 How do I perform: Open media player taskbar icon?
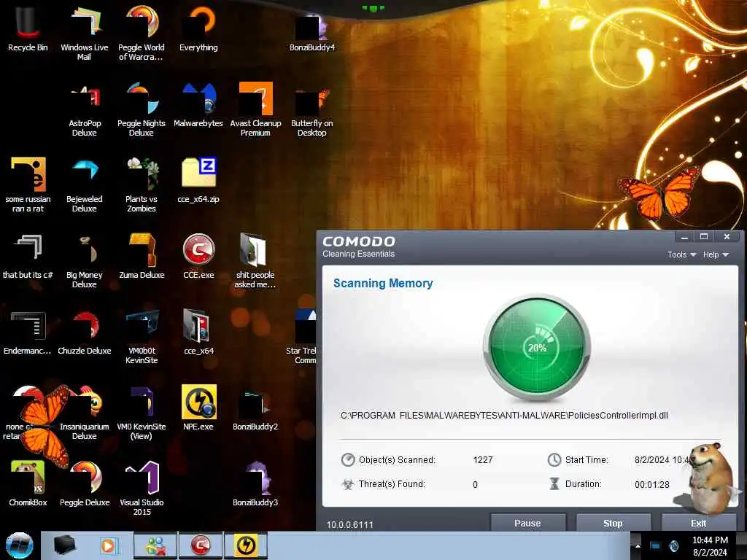coord(109,545)
